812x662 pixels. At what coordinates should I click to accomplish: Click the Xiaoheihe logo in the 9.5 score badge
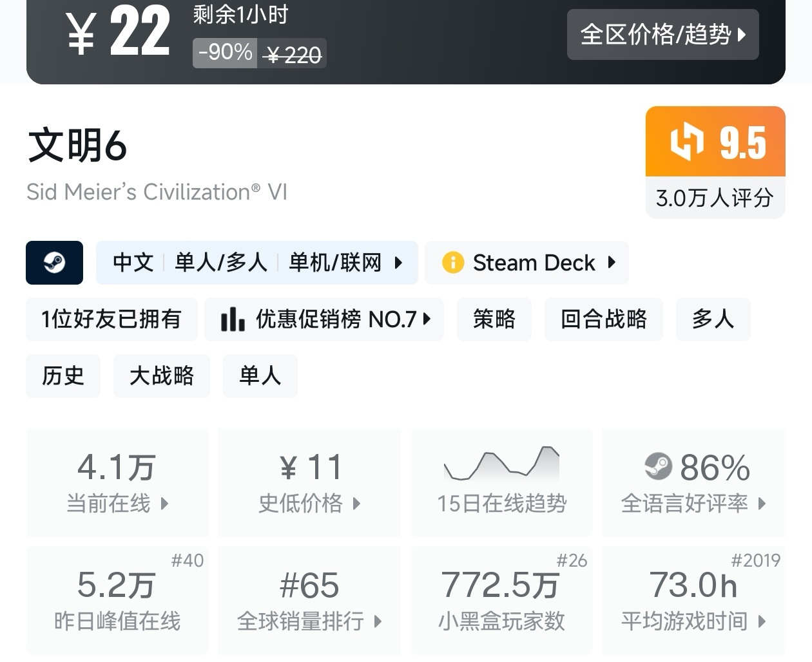687,142
